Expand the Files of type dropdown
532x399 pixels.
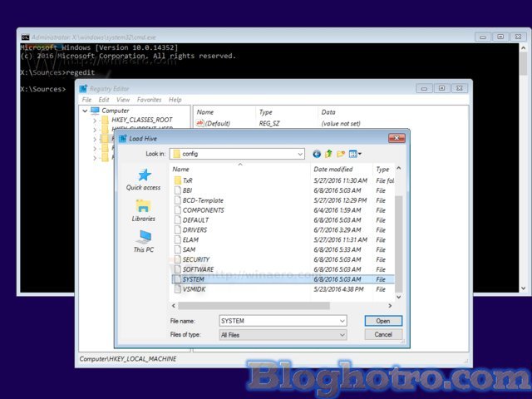pos(342,334)
